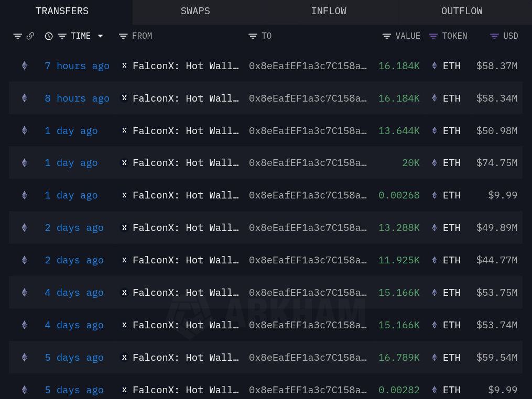This screenshot has height=399, width=532.
Task: Click the 20K value cell
Action: 411,163
